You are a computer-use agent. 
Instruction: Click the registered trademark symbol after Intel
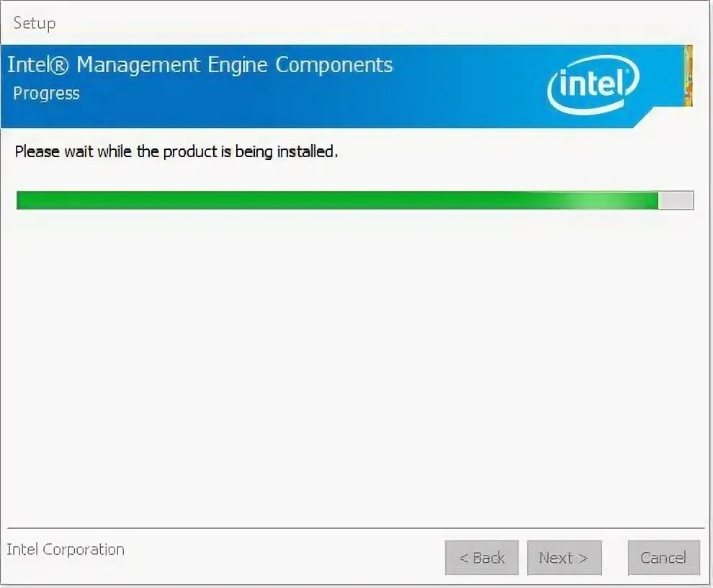point(58,66)
